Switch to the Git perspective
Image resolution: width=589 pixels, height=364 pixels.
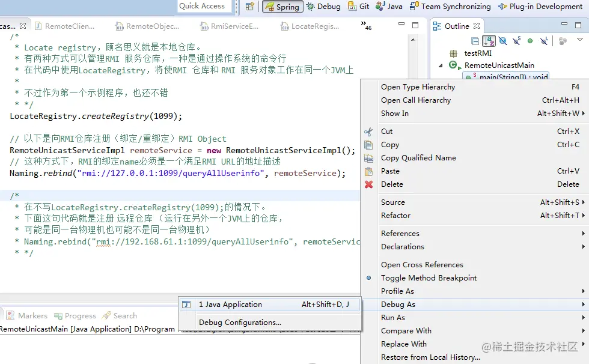tap(359, 7)
